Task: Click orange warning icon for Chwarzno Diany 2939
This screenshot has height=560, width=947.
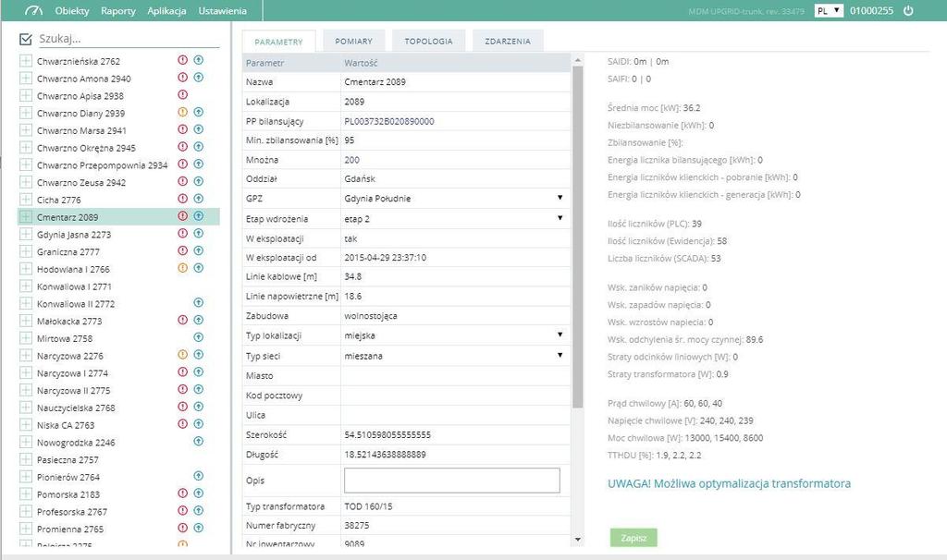Action: [x=182, y=112]
